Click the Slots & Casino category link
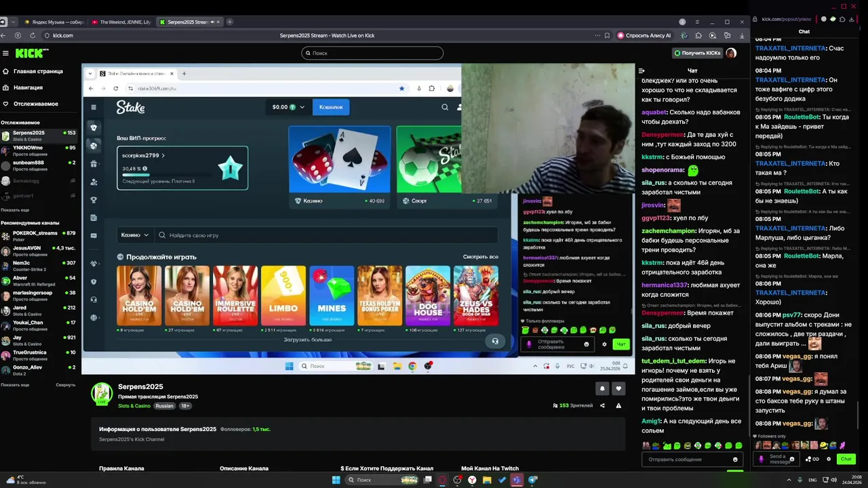868x488 pixels. pyautogui.click(x=134, y=406)
